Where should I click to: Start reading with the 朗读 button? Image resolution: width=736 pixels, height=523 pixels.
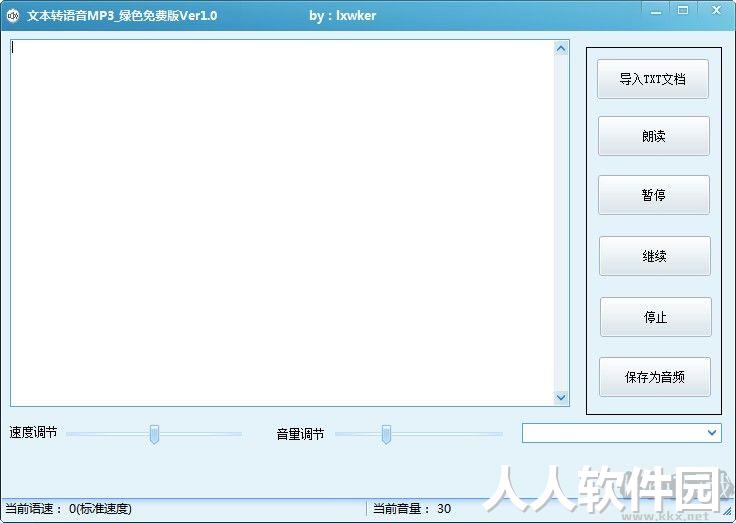653,136
